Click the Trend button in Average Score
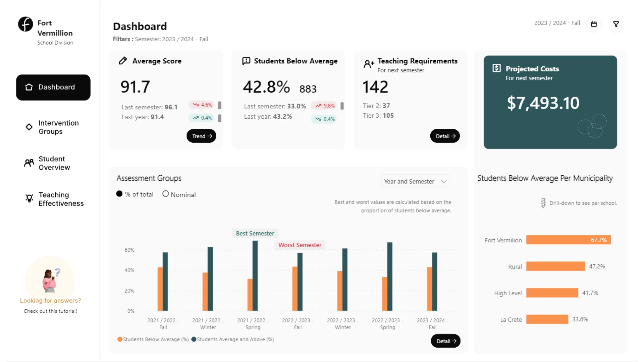The height and width of the screenshot is (362, 644). [201, 136]
